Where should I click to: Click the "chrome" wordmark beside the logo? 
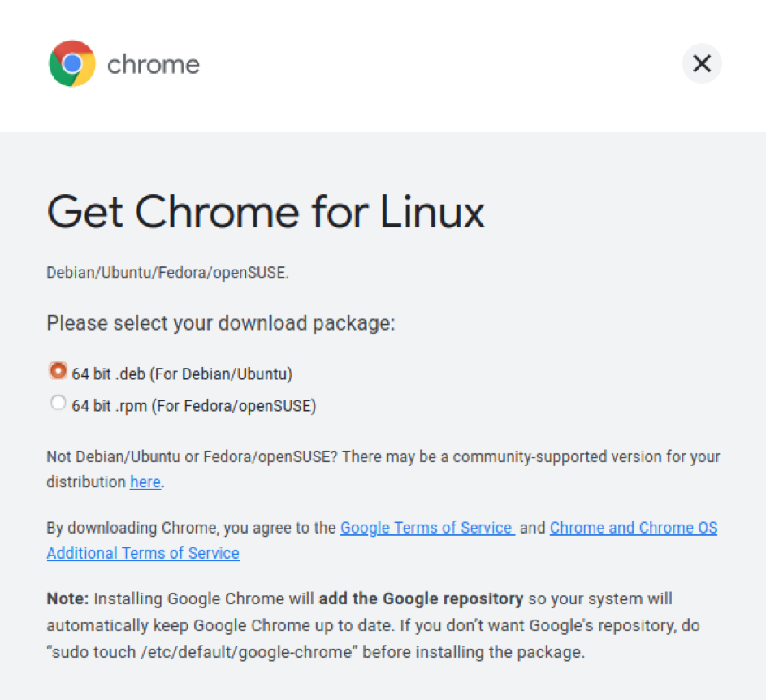[154, 64]
